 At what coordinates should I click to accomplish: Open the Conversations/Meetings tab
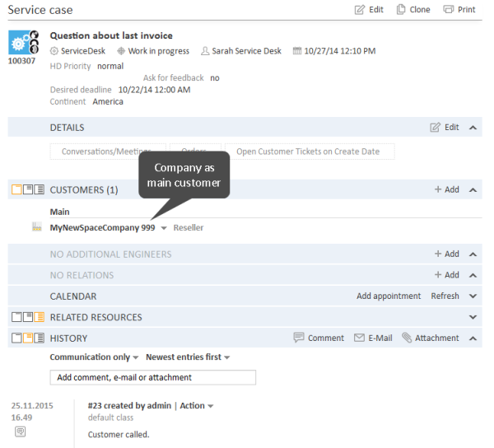coord(108,152)
